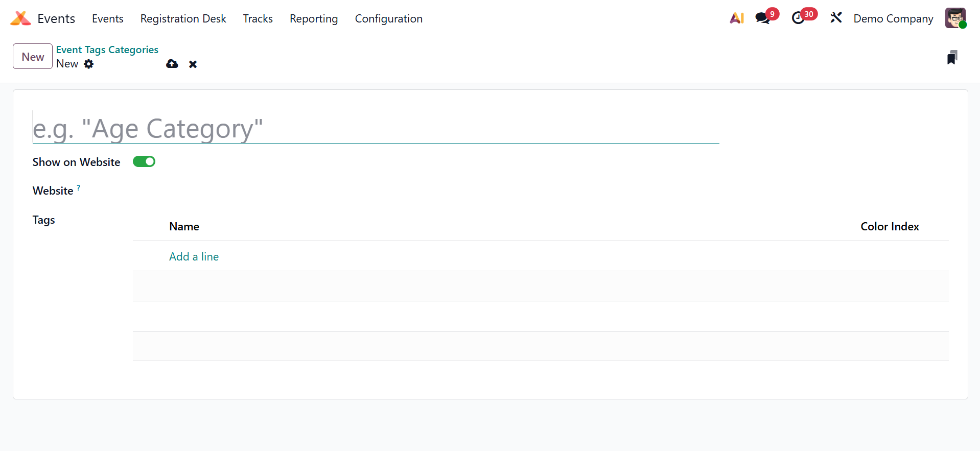Click the bookmark icon
This screenshot has height=451, width=980.
pyautogui.click(x=952, y=58)
